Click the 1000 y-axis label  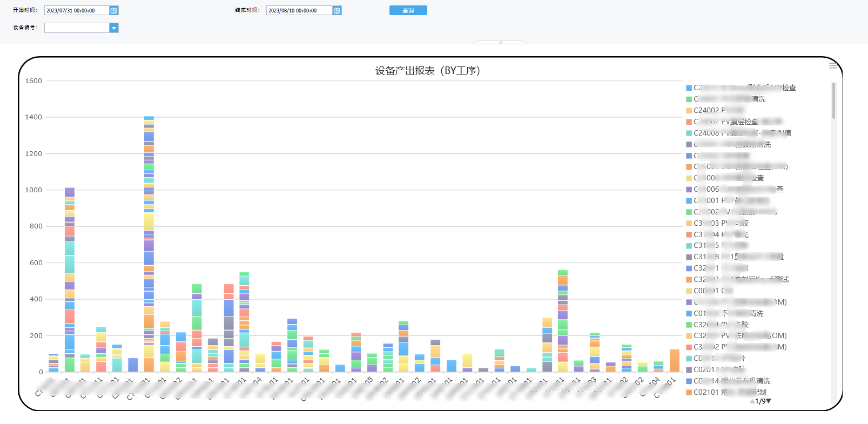33,190
